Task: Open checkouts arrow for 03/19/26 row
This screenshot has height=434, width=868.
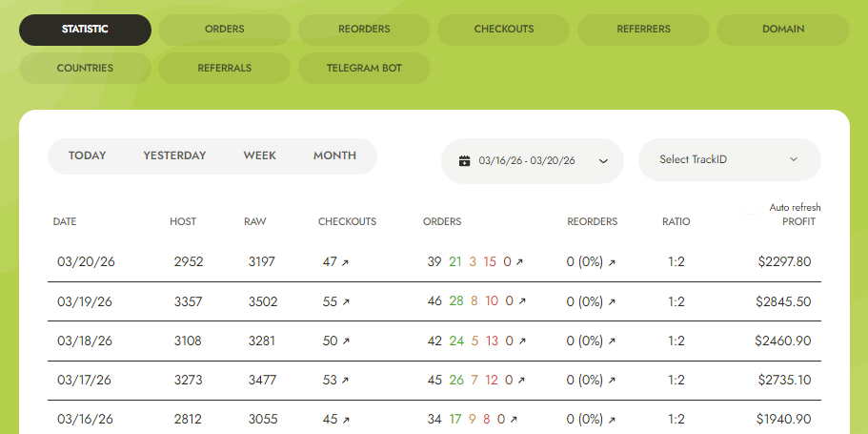Action: [x=346, y=302]
